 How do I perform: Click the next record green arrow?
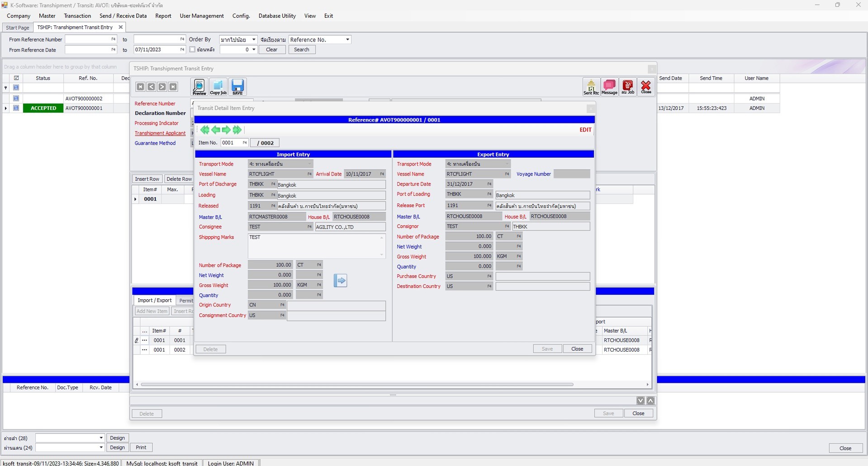tap(226, 130)
